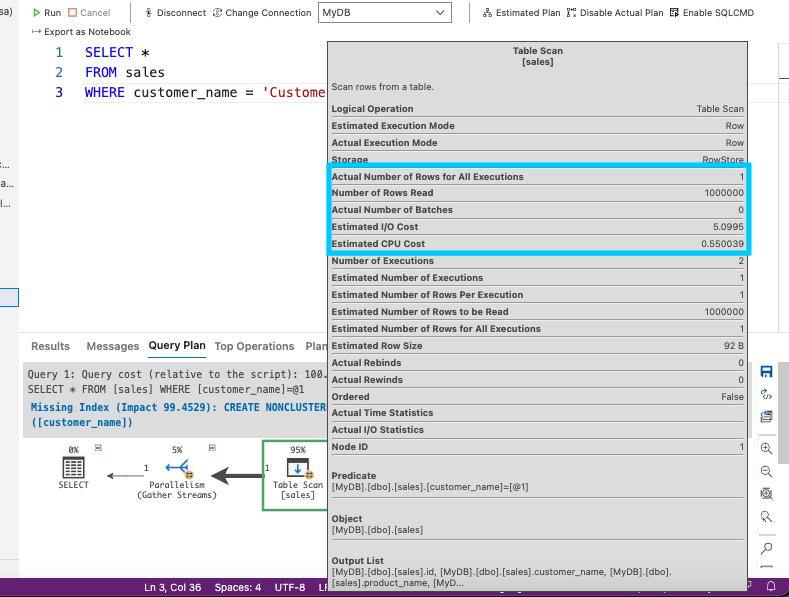Find a node in the plan
This screenshot has width=789, height=597.
pyautogui.click(x=766, y=548)
